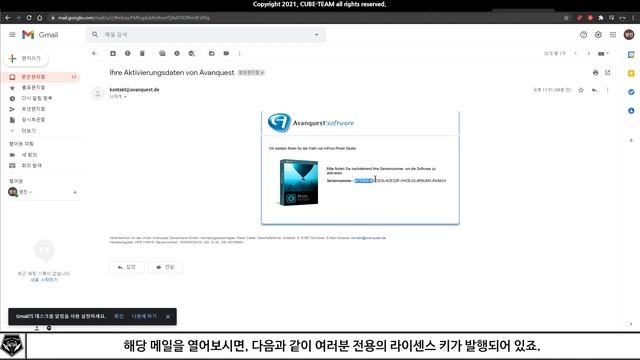Archive this email using the archive icon
This screenshot has height=360, width=640.
113,53
